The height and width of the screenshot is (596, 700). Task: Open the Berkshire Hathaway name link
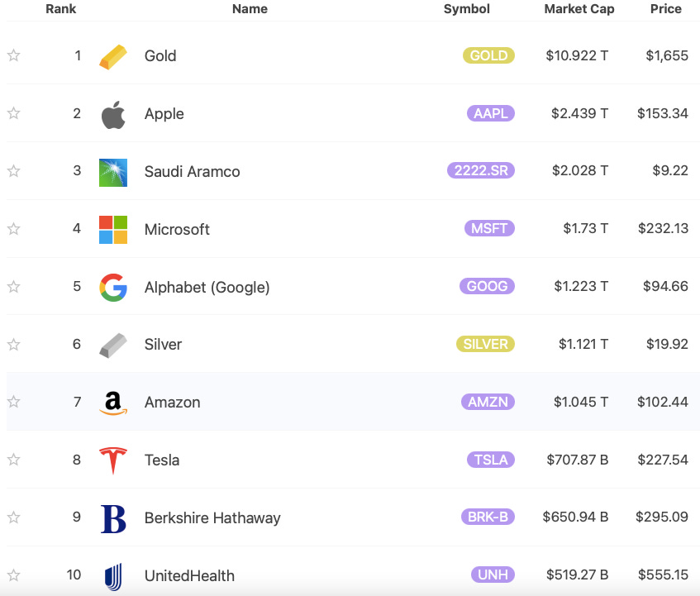(212, 517)
